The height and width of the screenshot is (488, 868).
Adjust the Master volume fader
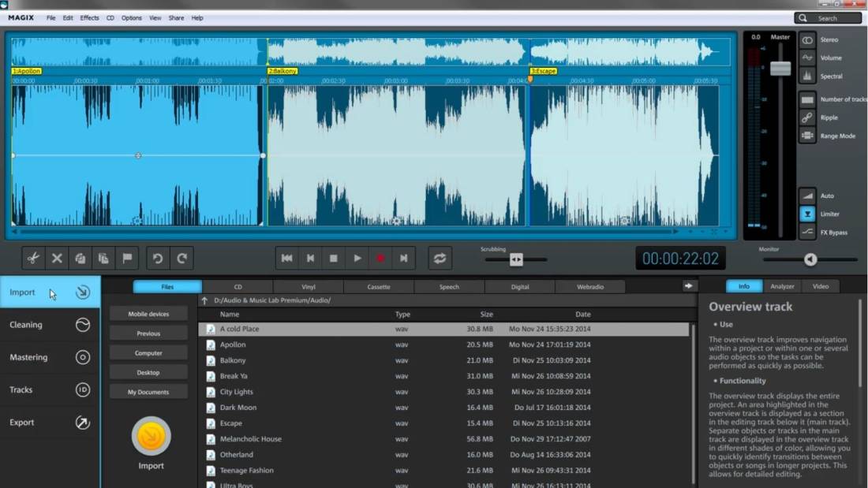tap(780, 69)
